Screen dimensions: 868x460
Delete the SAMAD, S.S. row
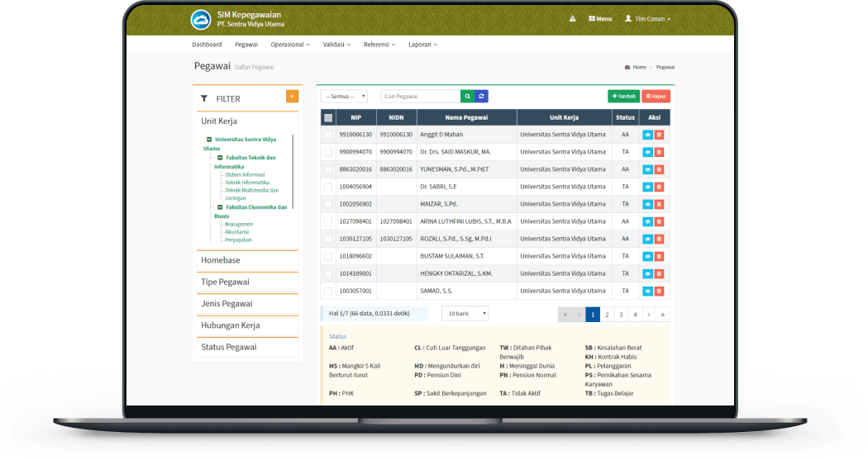click(x=659, y=291)
